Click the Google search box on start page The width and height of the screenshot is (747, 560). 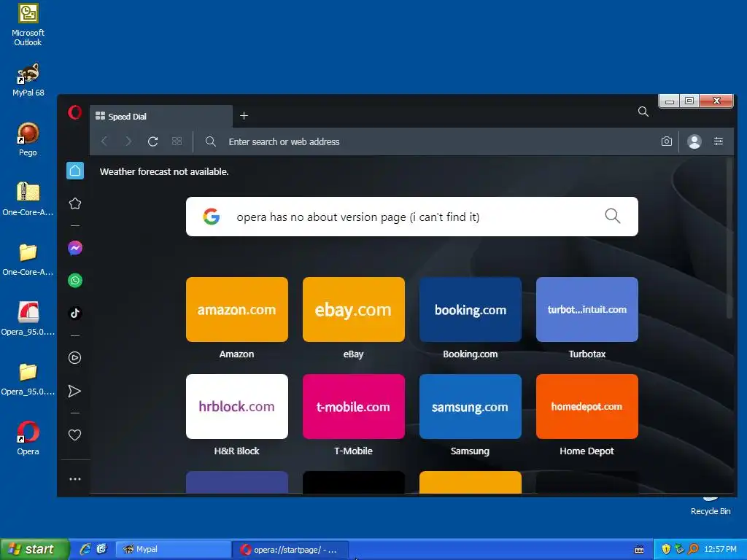412,217
